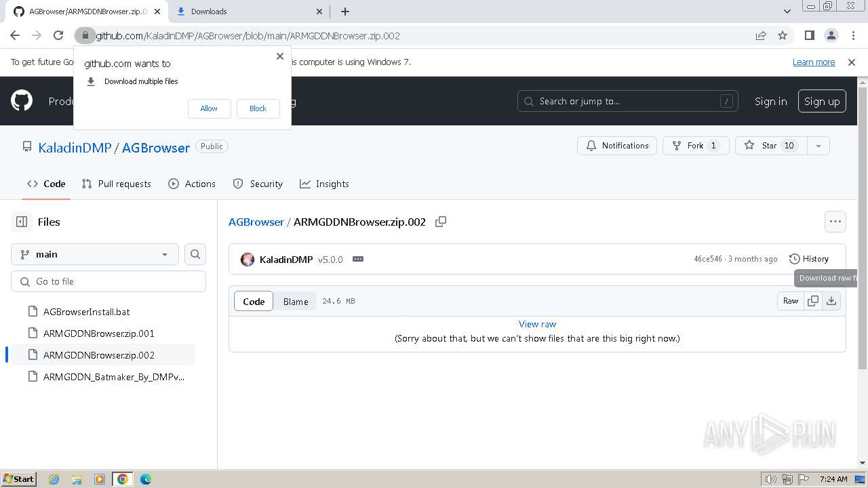Open the Insights tab
This screenshot has width=868, height=488.
point(324,184)
